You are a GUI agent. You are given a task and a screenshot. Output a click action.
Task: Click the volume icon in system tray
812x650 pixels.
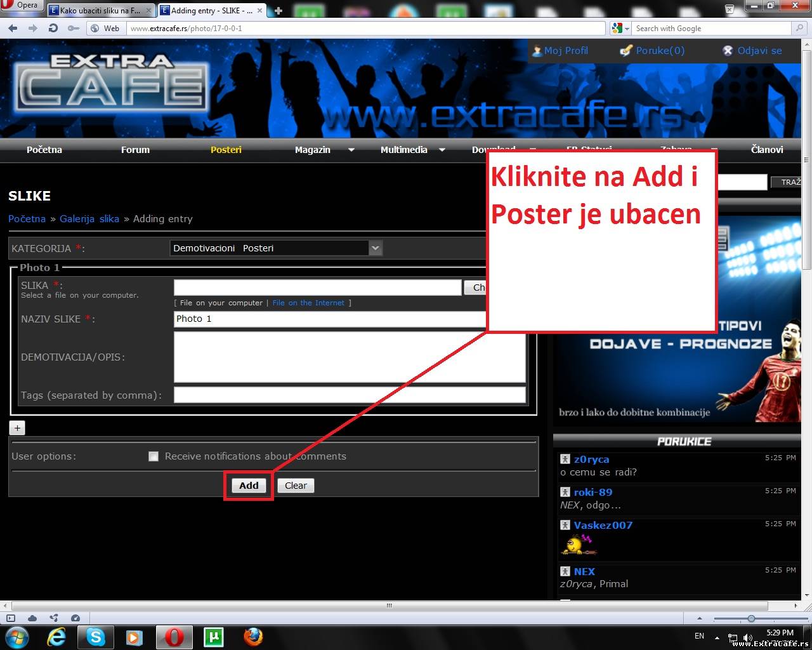(x=747, y=637)
